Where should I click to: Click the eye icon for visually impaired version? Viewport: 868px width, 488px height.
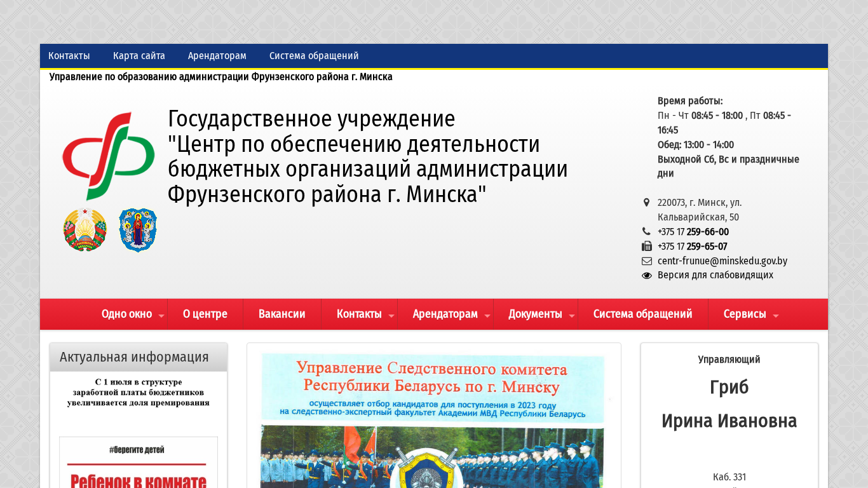click(x=647, y=276)
